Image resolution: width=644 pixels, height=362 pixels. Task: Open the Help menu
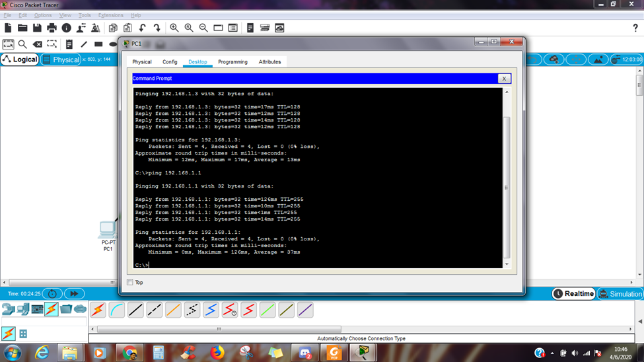tap(136, 15)
